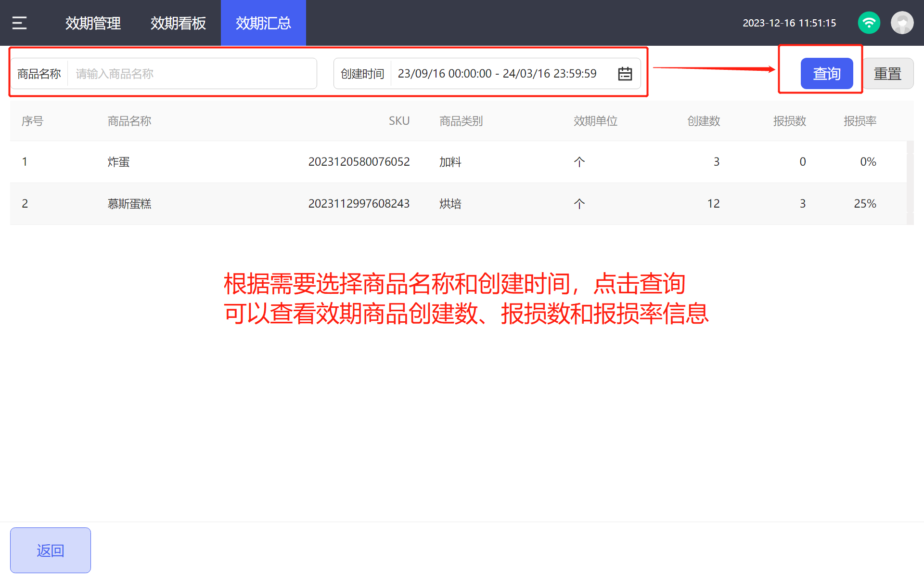Open the hamburger menu icon
Viewport: 924px width, 578px height.
tap(19, 23)
